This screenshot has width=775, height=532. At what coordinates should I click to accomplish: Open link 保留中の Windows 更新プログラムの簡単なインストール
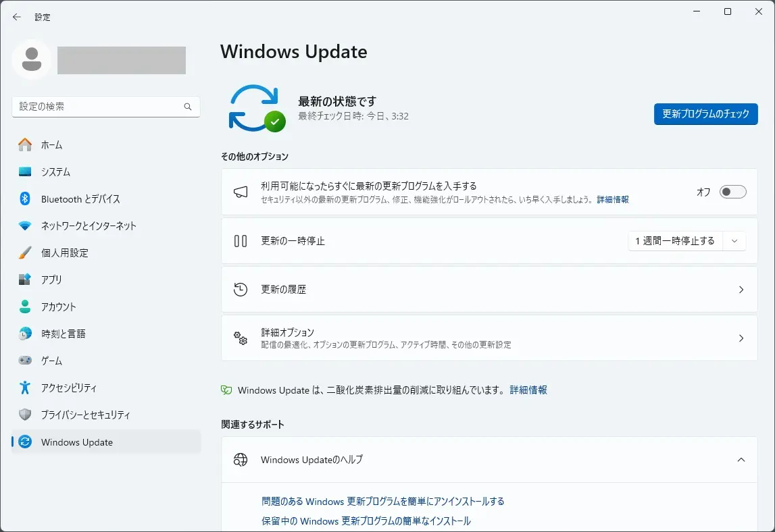tap(366, 521)
